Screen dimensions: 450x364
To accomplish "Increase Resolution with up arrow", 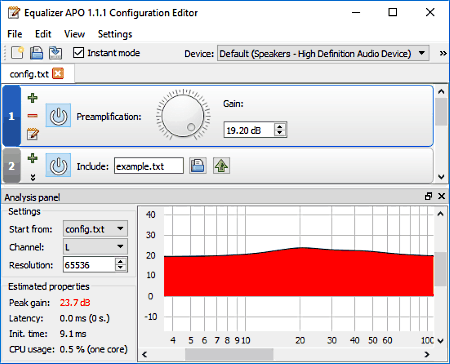I will point(121,261).
